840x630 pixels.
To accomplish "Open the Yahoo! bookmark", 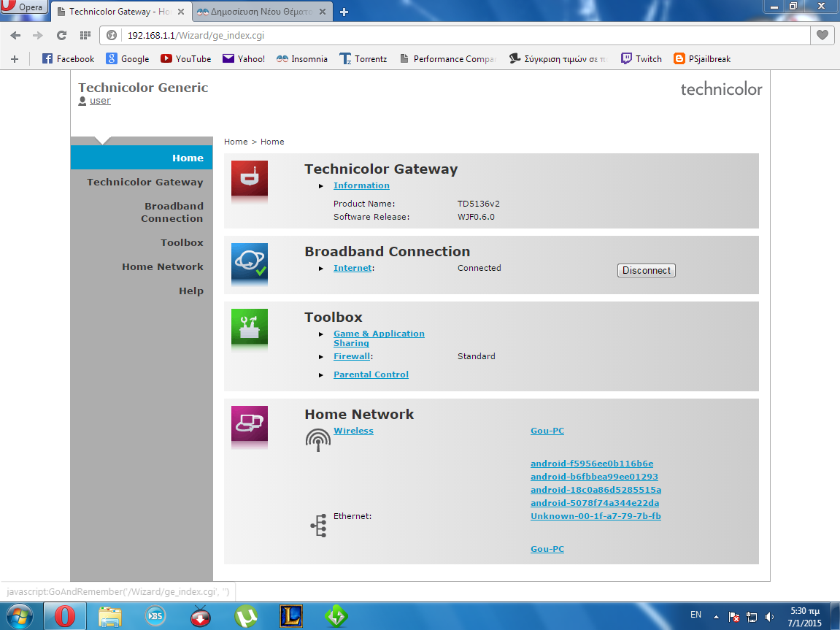I will (244, 59).
